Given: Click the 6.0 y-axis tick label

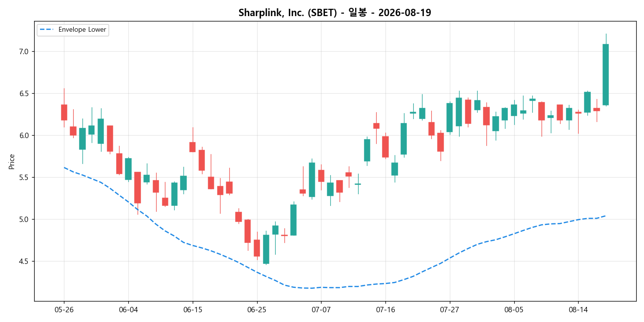Looking at the screenshot, I should click(25, 136).
